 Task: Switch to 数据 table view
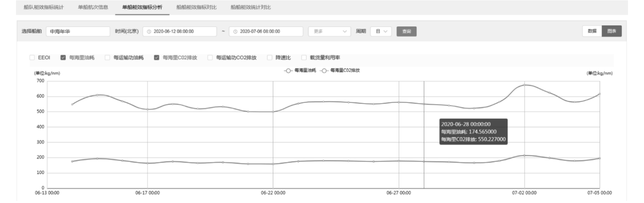pos(592,31)
